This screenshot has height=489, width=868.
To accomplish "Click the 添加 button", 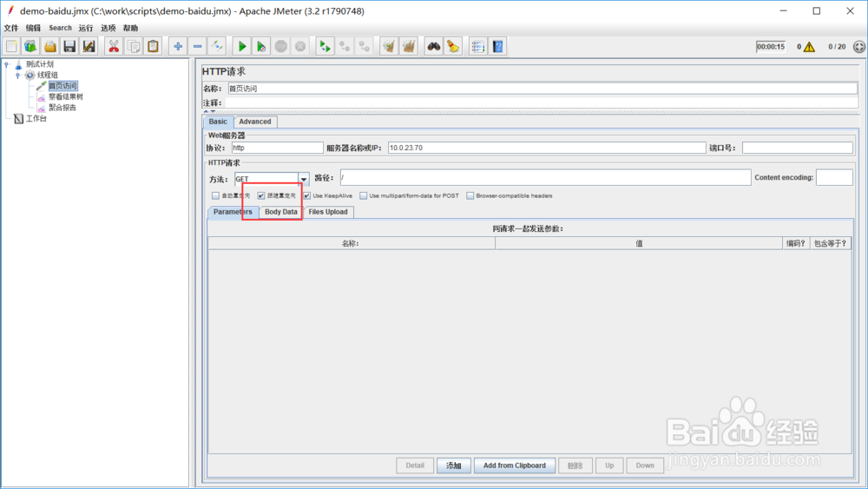I will pyautogui.click(x=454, y=466).
